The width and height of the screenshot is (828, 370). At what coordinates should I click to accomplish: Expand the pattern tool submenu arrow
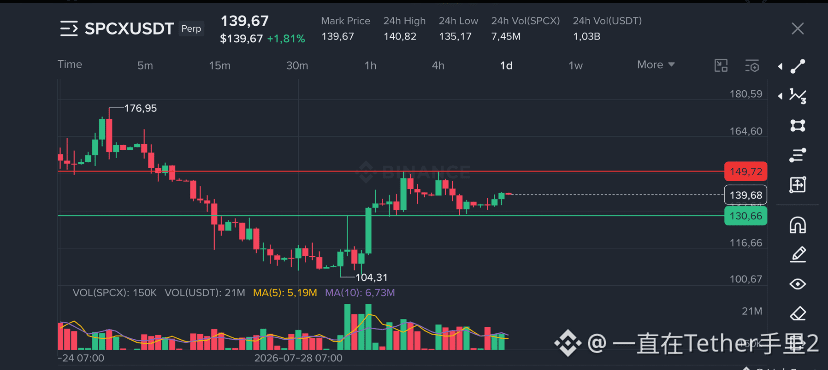tap(780, 96)
